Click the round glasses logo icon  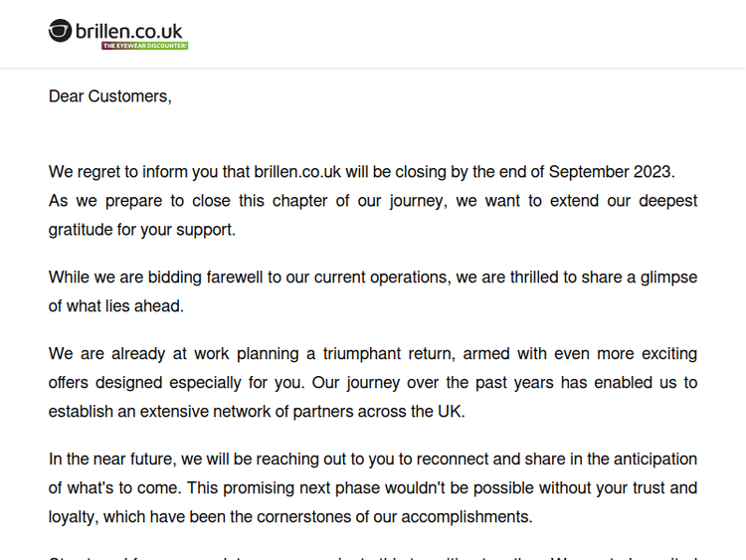61,31
